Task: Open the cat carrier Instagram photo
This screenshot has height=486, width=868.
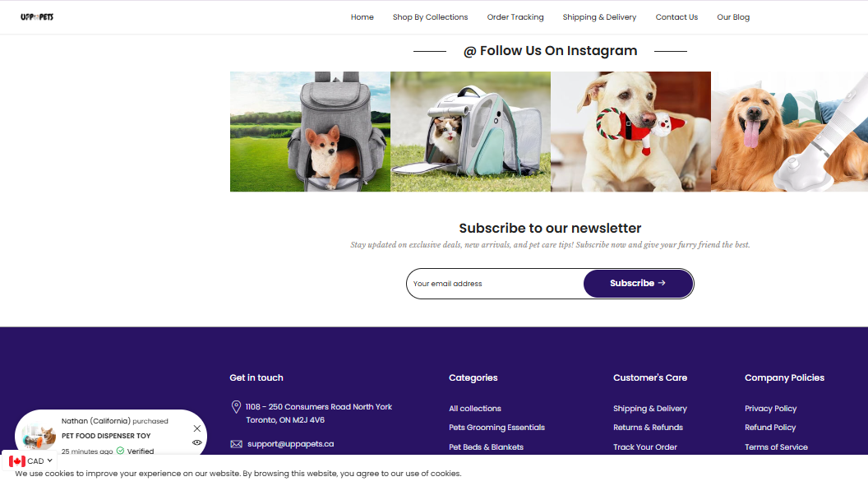Action: click(470, 132)
